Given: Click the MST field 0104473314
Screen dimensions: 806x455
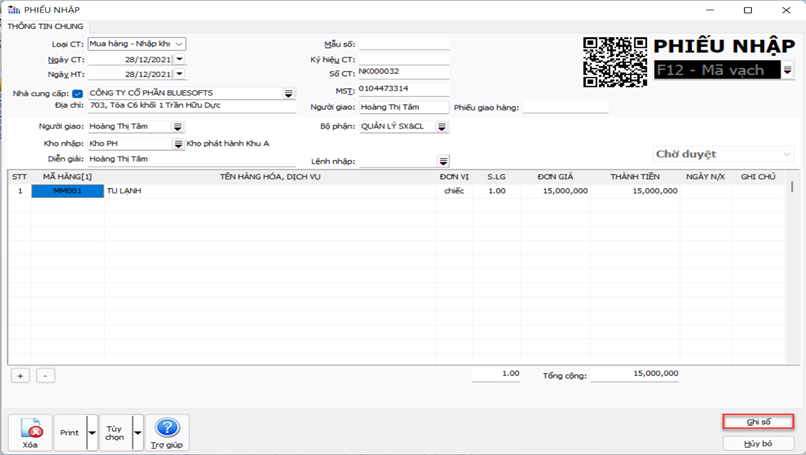Looking at the screenshot, I should pyautogui.click(x=404, y=89).
